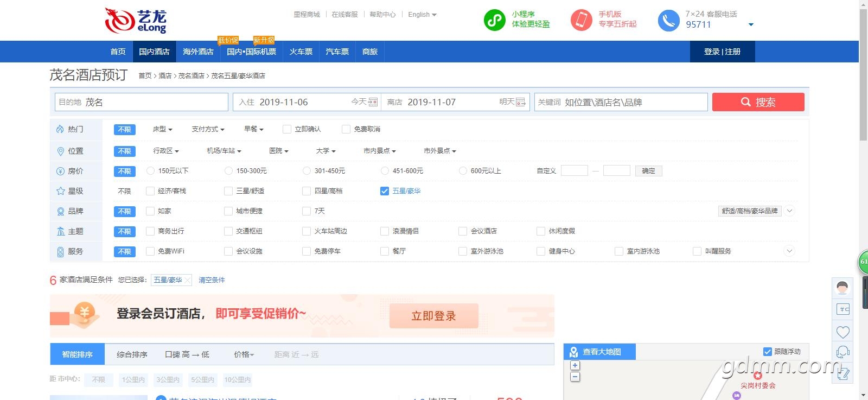Open the 床型 dropdown
The image size is (868, 400).
162,129
